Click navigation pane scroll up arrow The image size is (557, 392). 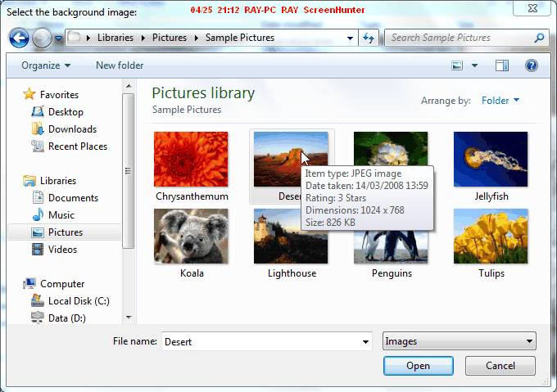click(129, 86)
